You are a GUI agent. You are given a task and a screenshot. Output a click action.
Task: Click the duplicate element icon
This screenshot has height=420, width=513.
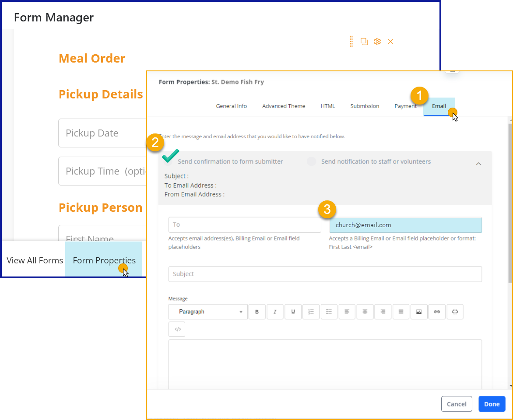point(364,42)
